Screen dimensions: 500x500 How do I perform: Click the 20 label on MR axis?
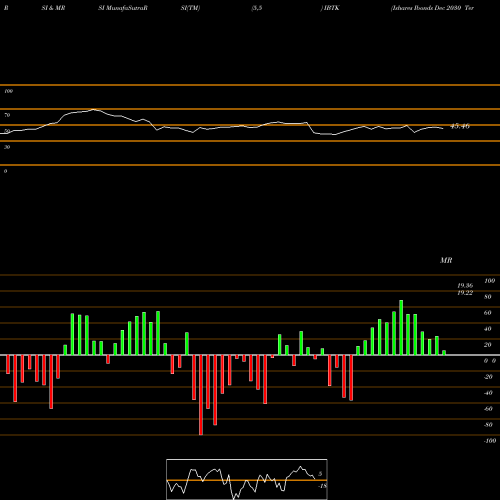click(488, 345)
